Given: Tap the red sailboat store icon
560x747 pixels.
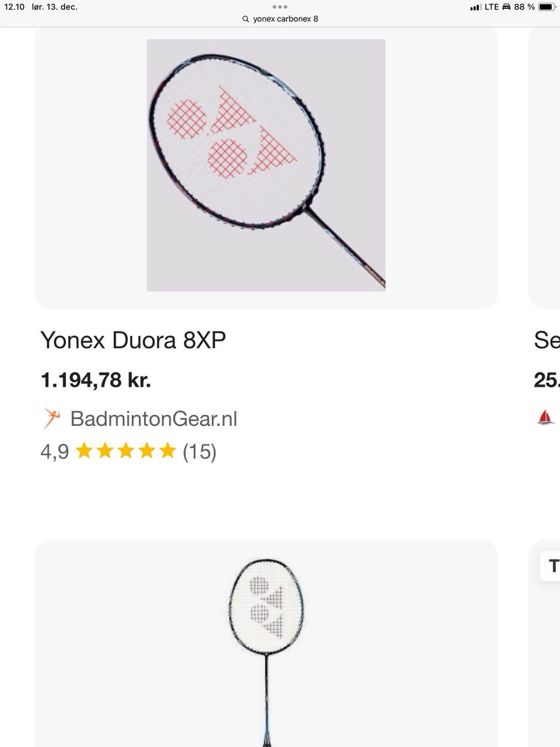Looking at the screenshot, I should (544, 417).
